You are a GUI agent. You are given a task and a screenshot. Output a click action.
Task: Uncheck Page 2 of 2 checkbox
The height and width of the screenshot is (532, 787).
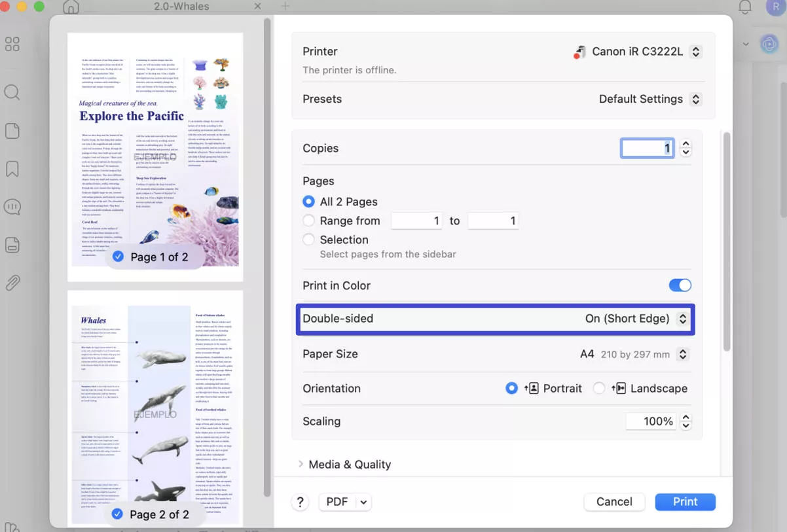pos(117,514)
